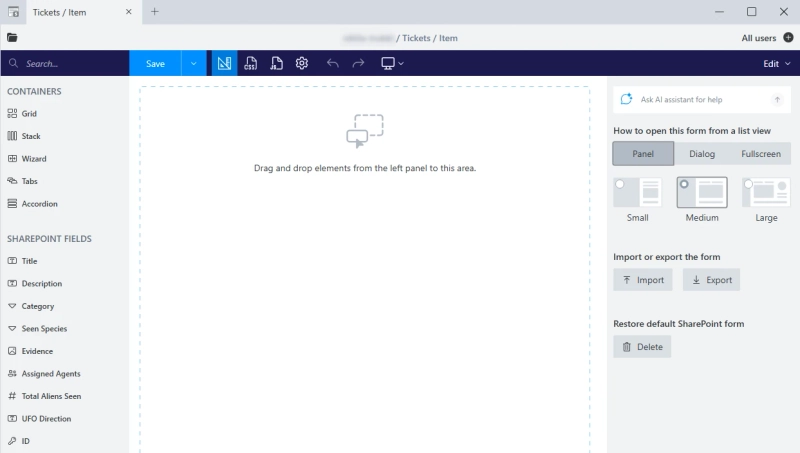Undo the last action

[333, 63]
